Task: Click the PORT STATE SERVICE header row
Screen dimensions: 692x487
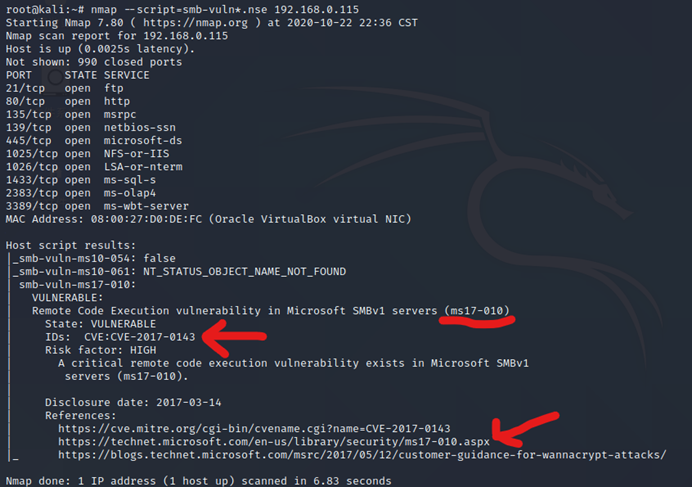Action: tap(77, 75)
